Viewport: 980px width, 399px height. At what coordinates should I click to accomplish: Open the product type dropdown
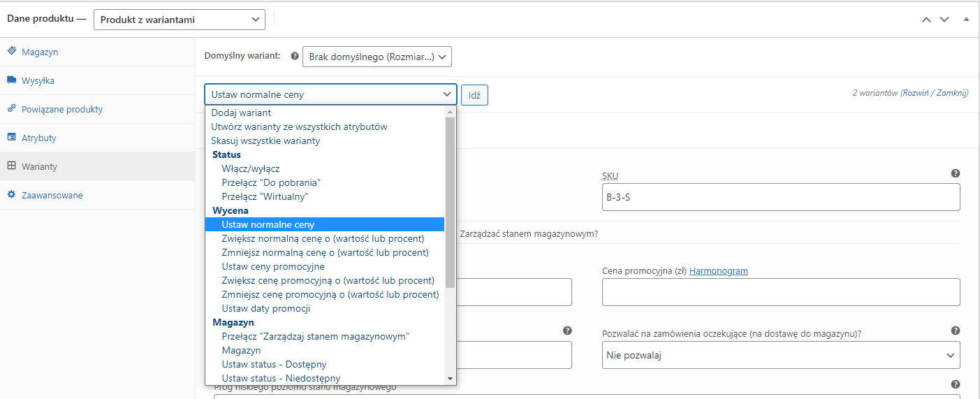[180, 20]
